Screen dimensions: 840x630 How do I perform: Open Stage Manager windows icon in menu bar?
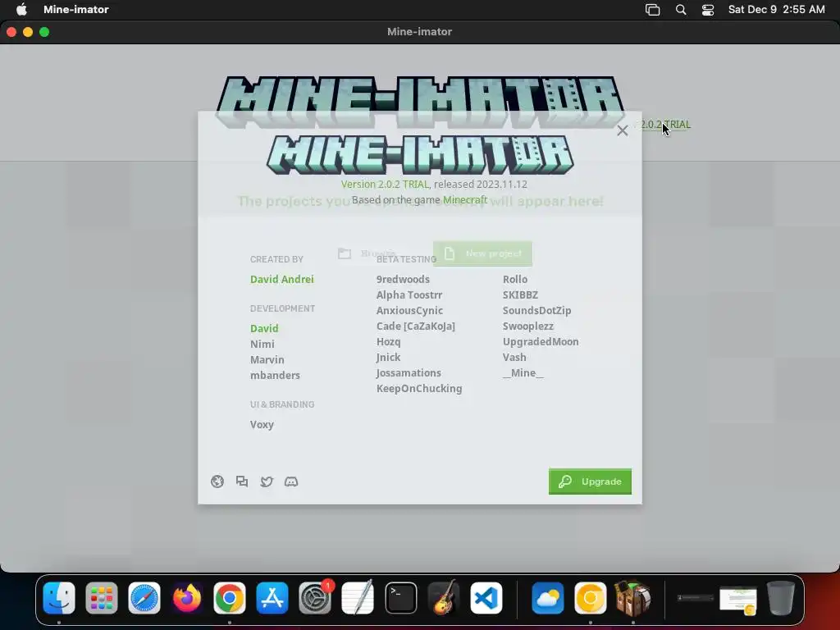(x=652, y=9)
